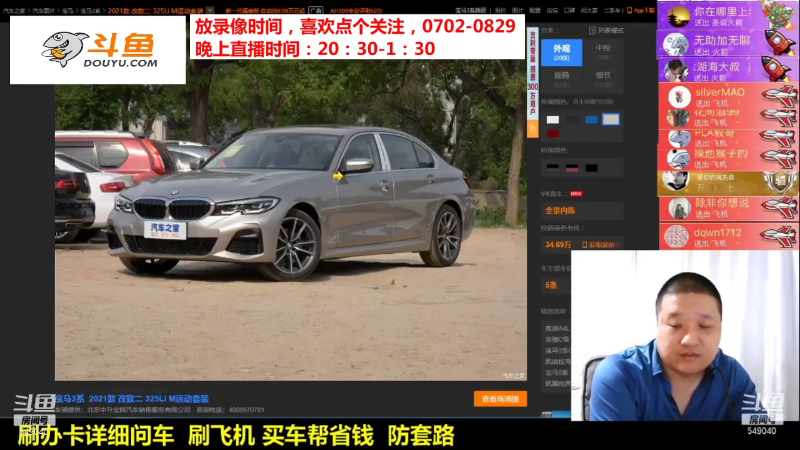Switch to the 中控 dashboard photos tab

[603, 52]
